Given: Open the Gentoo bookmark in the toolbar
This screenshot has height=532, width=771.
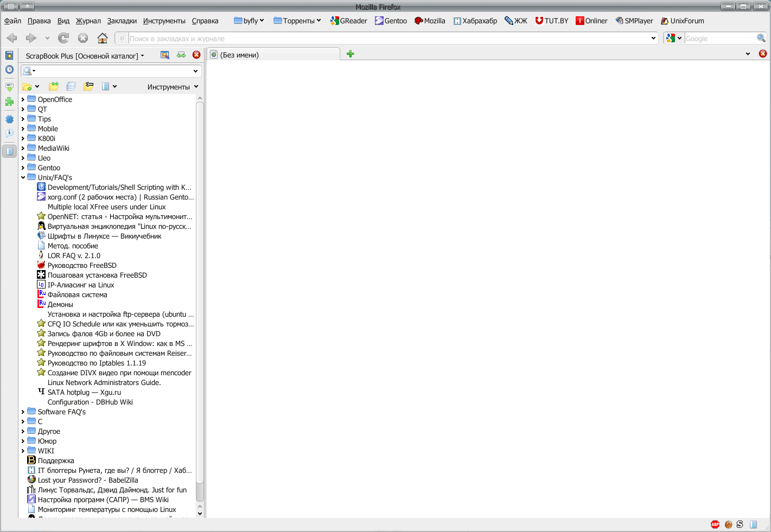Looking at the screenshot, I should point(391,21).
